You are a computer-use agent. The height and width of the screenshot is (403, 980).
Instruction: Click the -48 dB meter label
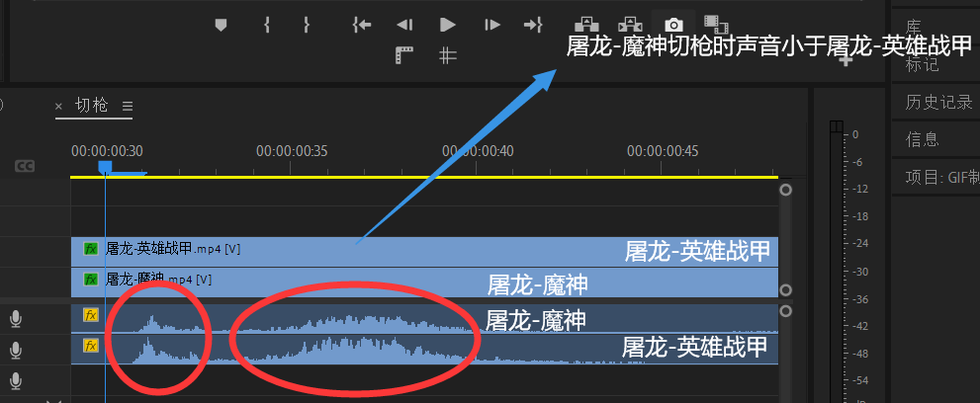(860, 354)
